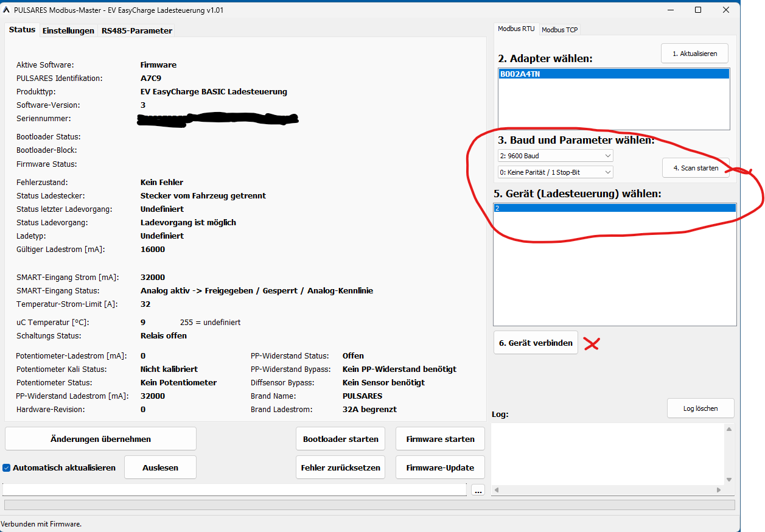Click the 1. Aktualisieren button
The height and width of the screenshot is (532, 765).
coord(694,54)
